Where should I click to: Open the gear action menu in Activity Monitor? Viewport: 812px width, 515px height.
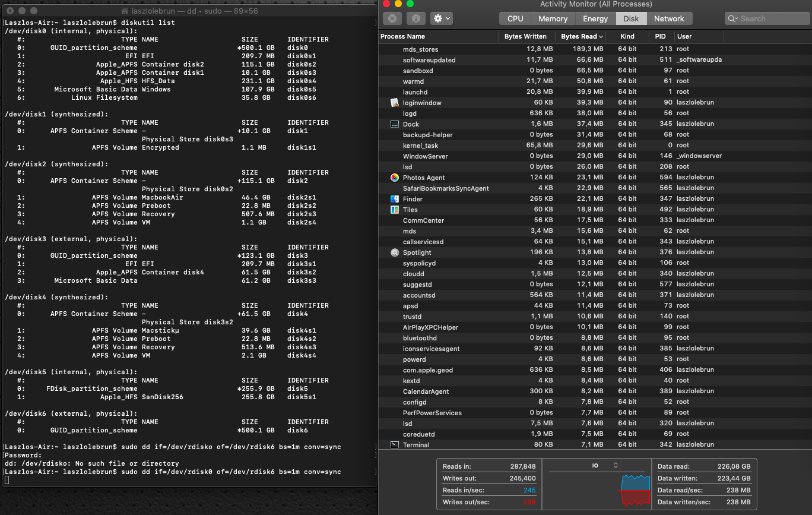pyautogui.click(x=442, y=18)
